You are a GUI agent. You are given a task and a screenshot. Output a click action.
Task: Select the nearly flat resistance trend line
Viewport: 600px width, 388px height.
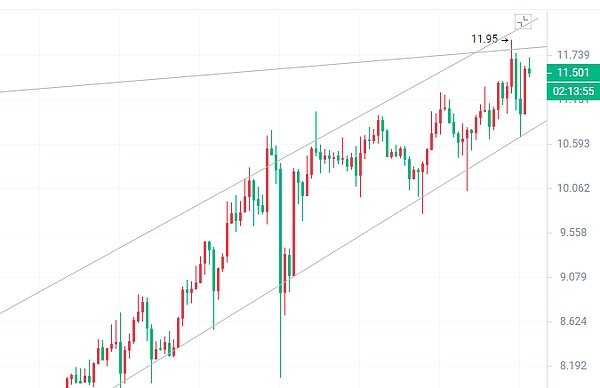tap(273, 70)
